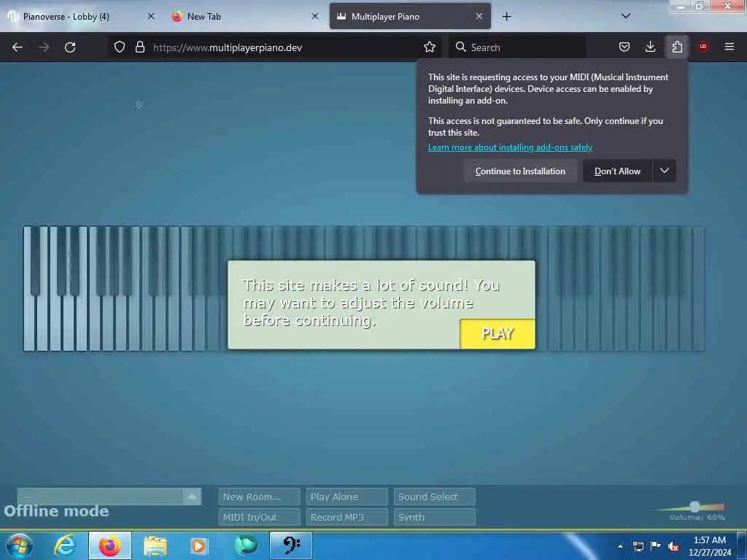Click the muted speaker tray icon

(x=673, y=547)
